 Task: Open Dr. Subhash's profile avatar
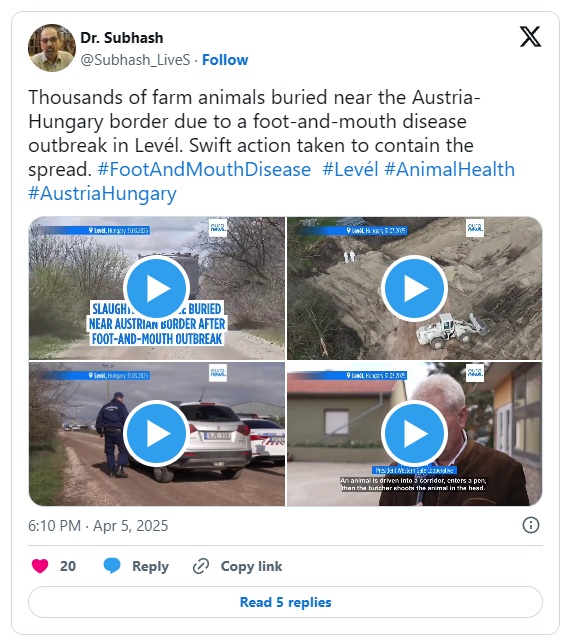52,48
